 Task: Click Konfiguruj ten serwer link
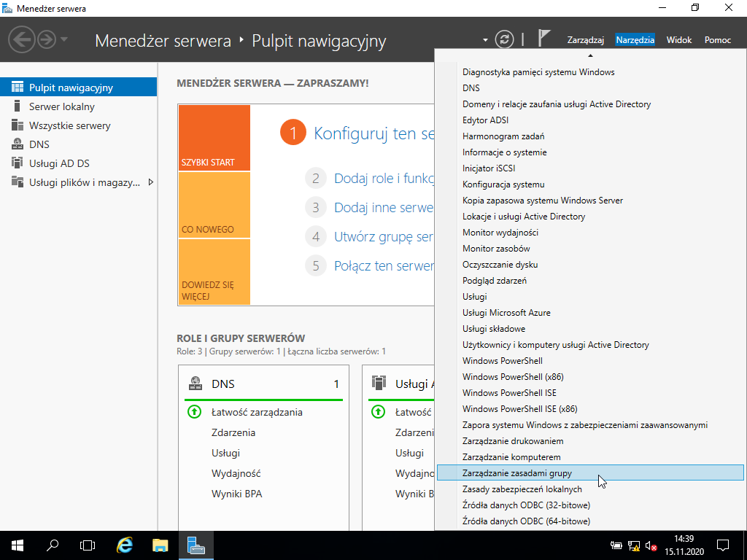point(373,133)
